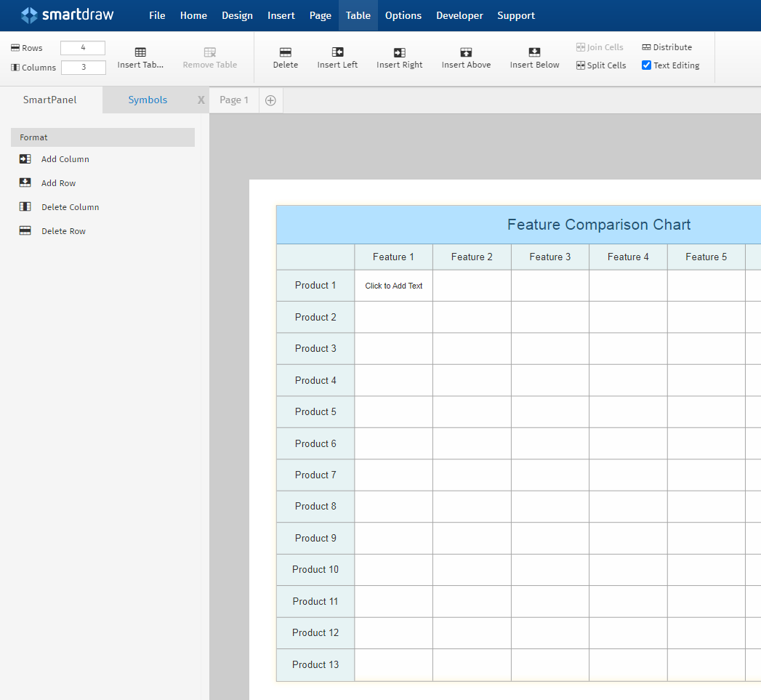Open the Insert Table dialog
The height and width of the screenshot is (700, 761).
[140, 56]
